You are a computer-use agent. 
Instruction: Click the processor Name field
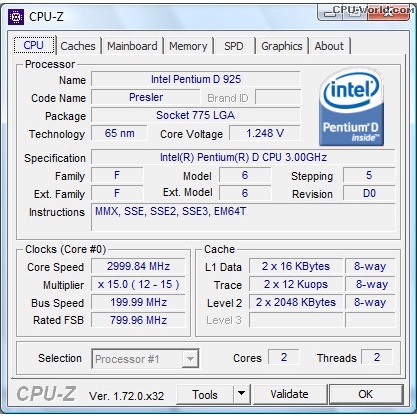pyautogui.click(x=196, y=79)
